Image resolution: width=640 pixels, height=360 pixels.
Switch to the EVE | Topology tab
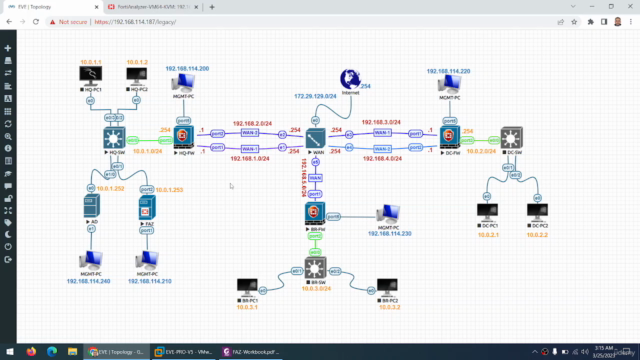point(52,7)
